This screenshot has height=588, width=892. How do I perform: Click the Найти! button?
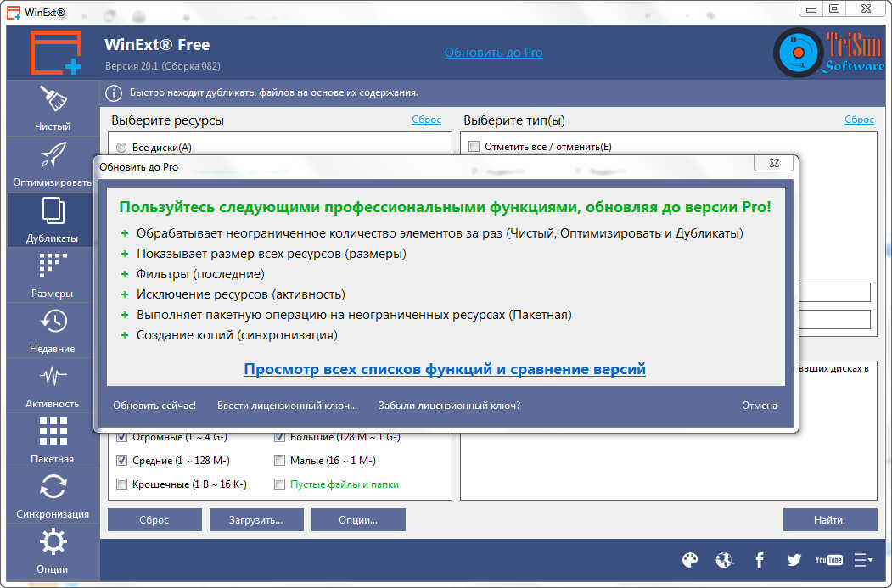tap(830, 520)
